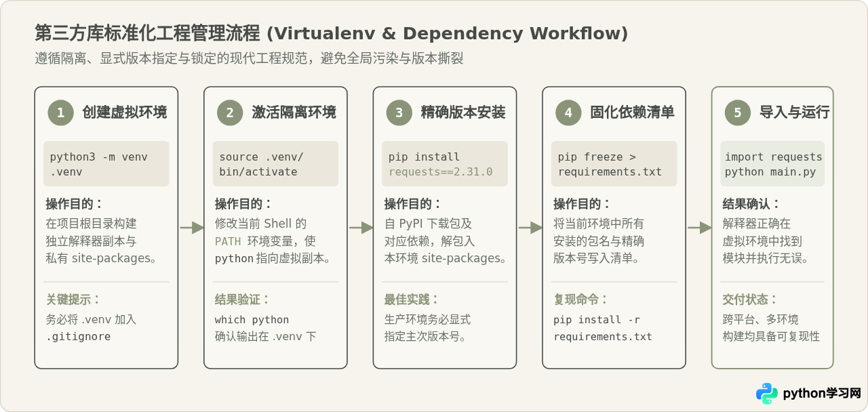Screen dimensions: 868x412
Task: Click the title "第三方库标准化工程管理流程"
Action: [148, 33]
